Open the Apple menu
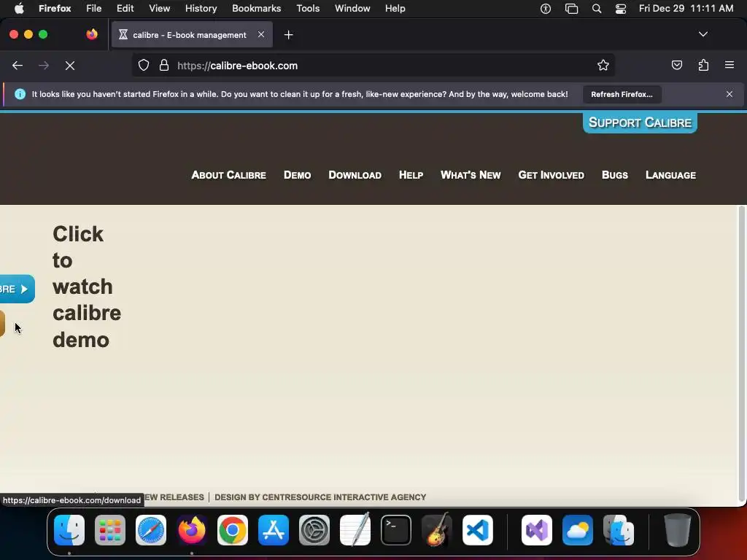This screenshot has width=747, height=560. [19, 9]
